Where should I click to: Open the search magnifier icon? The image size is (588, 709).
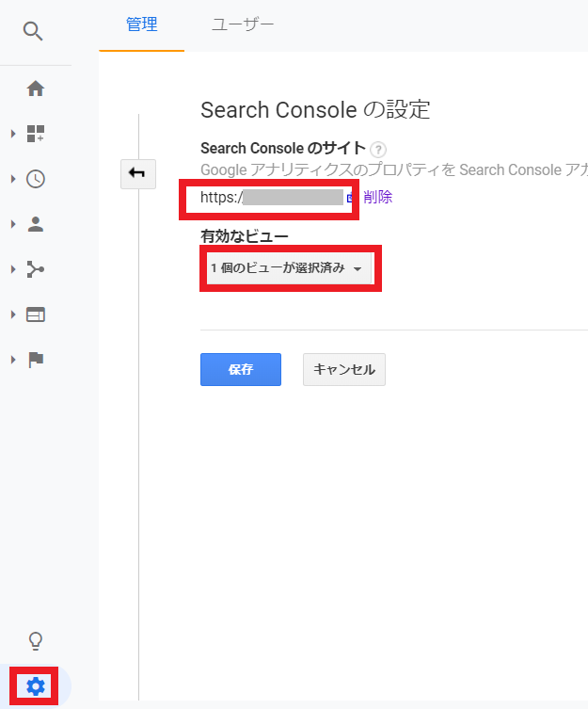[x=33, y=31]
